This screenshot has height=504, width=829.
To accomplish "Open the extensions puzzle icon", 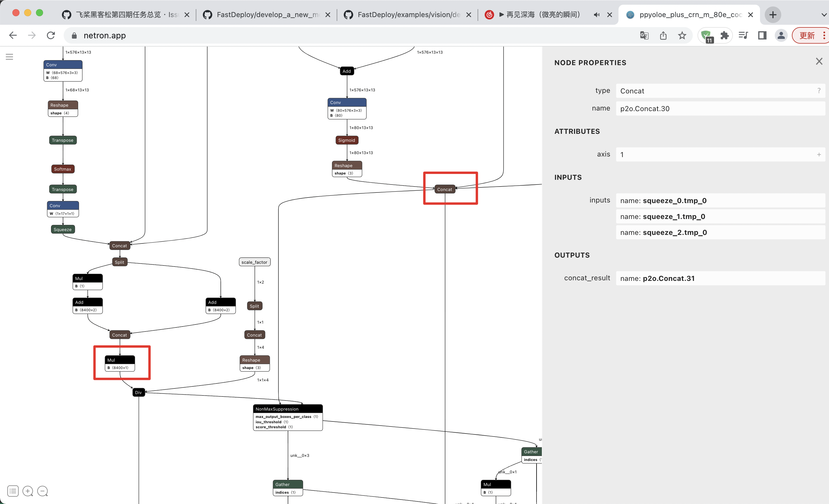I will (724, 35).
